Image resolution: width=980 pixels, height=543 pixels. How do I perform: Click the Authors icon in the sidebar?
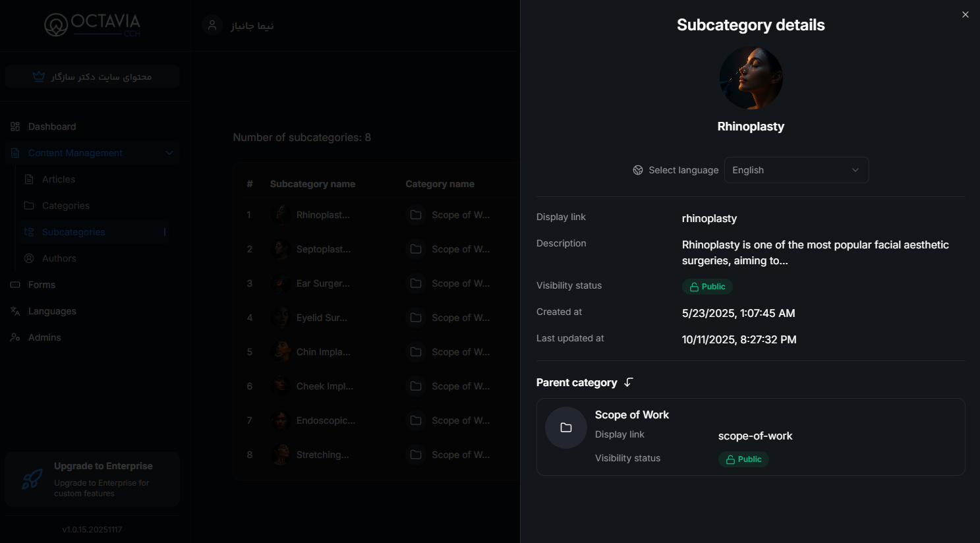pos(29,258)
